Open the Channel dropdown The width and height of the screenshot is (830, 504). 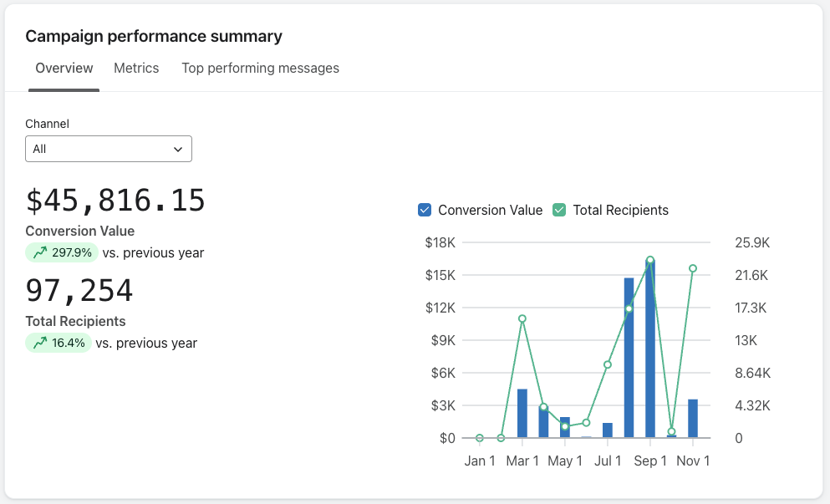109,149
